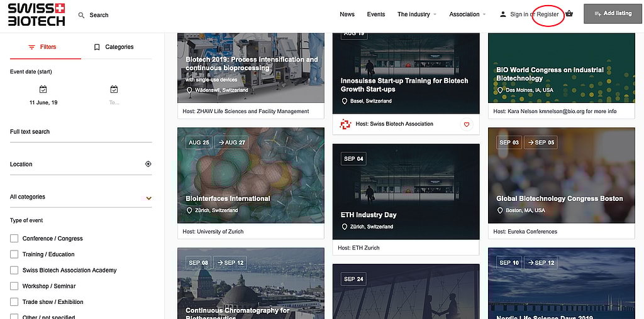Favorite the Innosuisse event with heart icon
The height and width of the screenshot is (319, 644).
466,124
